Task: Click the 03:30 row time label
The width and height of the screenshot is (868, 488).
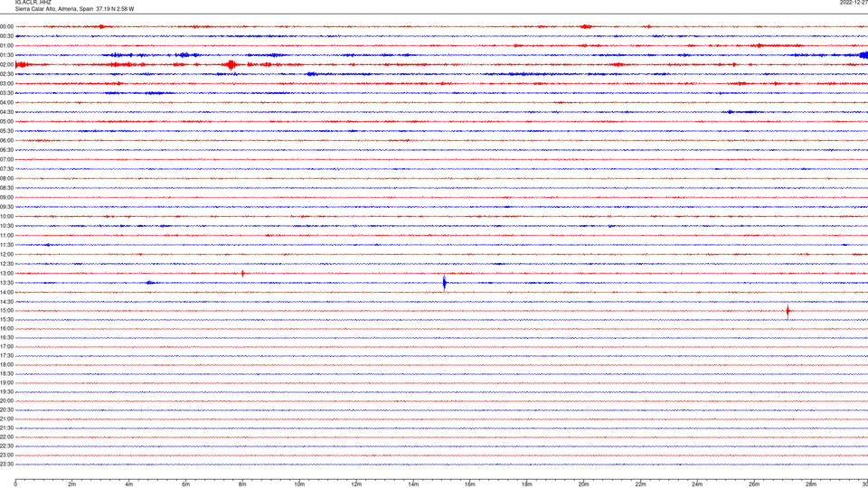Action: click(x=6, y=93)
